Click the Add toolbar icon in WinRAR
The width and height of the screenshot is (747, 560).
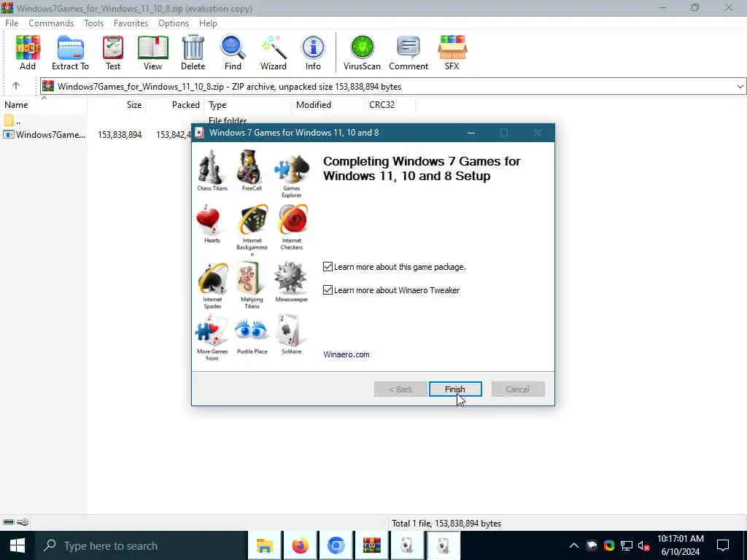click(x=28, y=52)
